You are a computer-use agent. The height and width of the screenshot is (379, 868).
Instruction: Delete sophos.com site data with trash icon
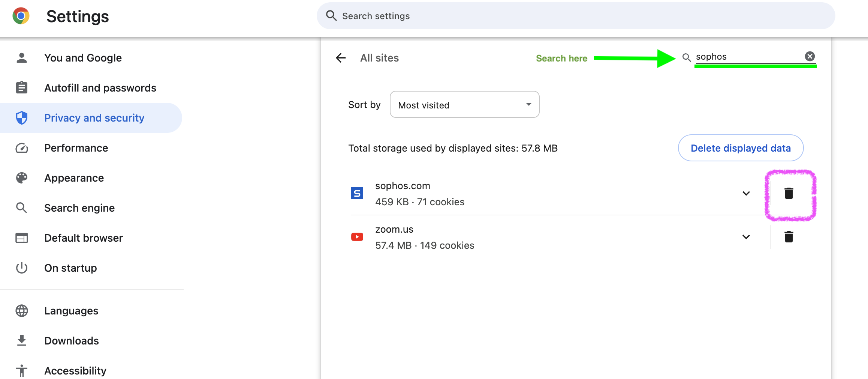point(789,193)
